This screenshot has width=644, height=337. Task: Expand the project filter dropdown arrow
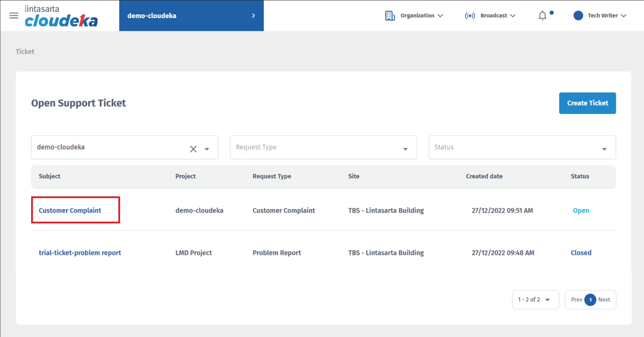(x=207, y=149)
